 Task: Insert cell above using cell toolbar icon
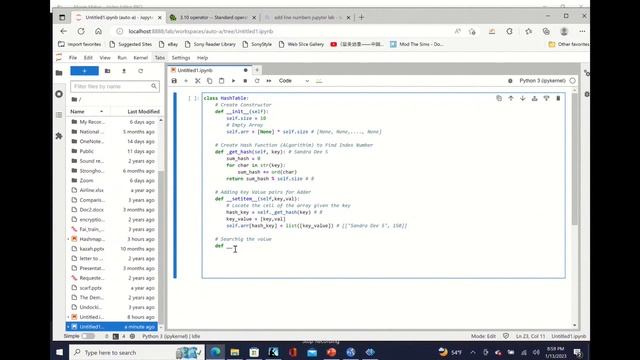(534, 98)
